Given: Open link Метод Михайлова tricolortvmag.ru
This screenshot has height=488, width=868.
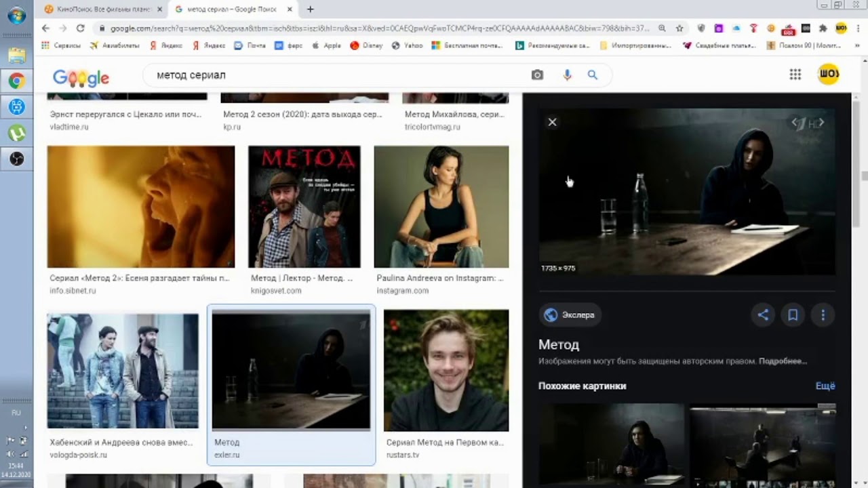Looking at the screenshot, I should coord(454,115).
